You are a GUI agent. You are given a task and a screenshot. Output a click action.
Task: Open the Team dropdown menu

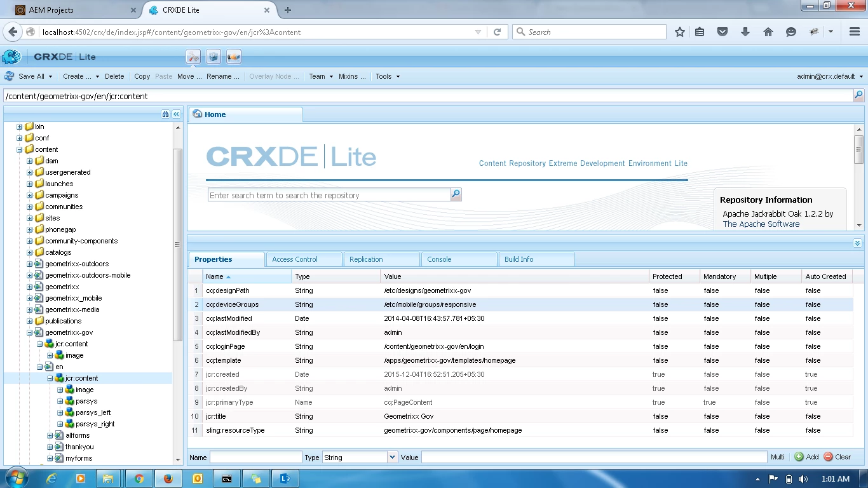[x=321, y=76]
